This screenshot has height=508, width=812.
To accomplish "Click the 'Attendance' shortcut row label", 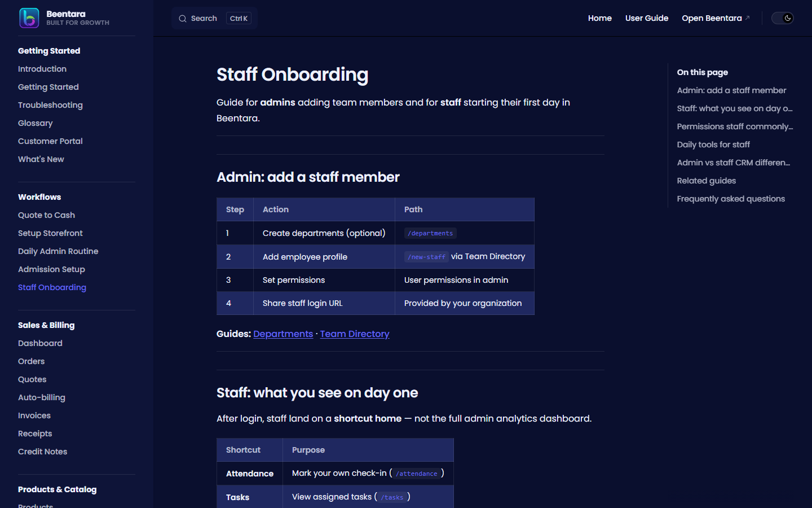I will click(x=250, y=474).
